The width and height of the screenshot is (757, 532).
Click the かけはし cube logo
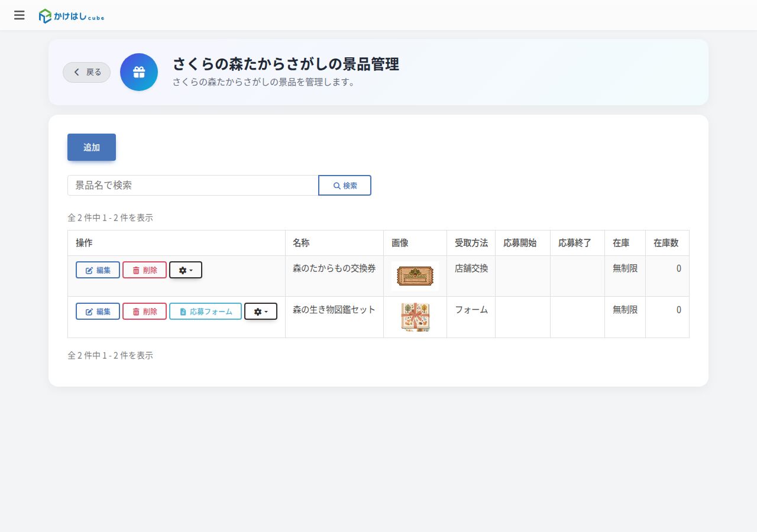(72, 16)
